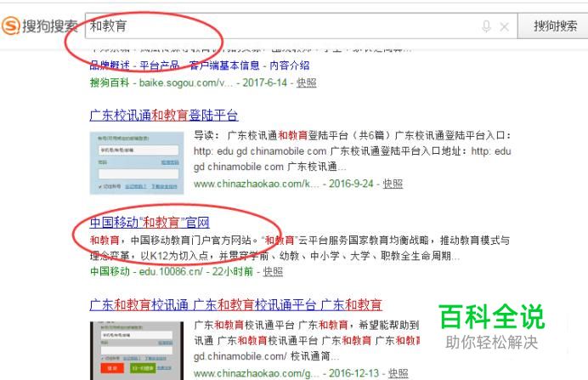Open the 广东和教育校讯通 result title
588x380 pixels.
pos(236,304)
